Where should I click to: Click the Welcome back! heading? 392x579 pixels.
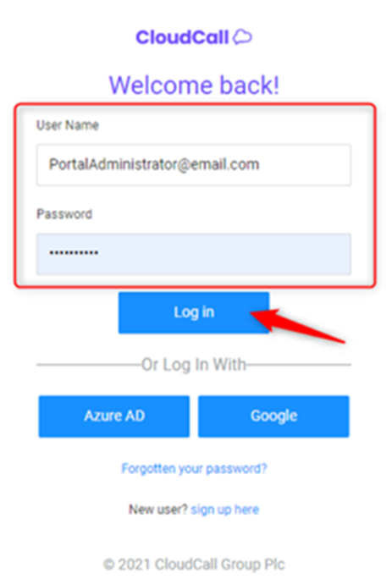click(x=194, y=85)
